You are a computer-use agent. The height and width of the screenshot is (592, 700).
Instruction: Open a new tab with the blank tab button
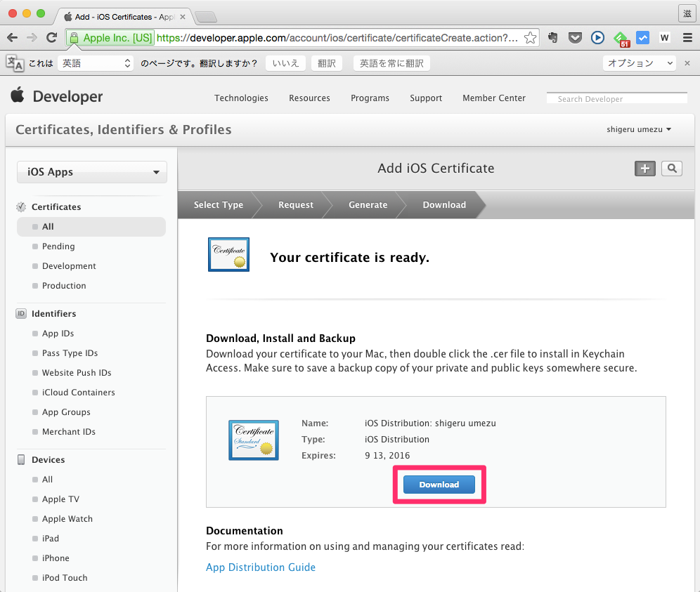tap(206, 18)
